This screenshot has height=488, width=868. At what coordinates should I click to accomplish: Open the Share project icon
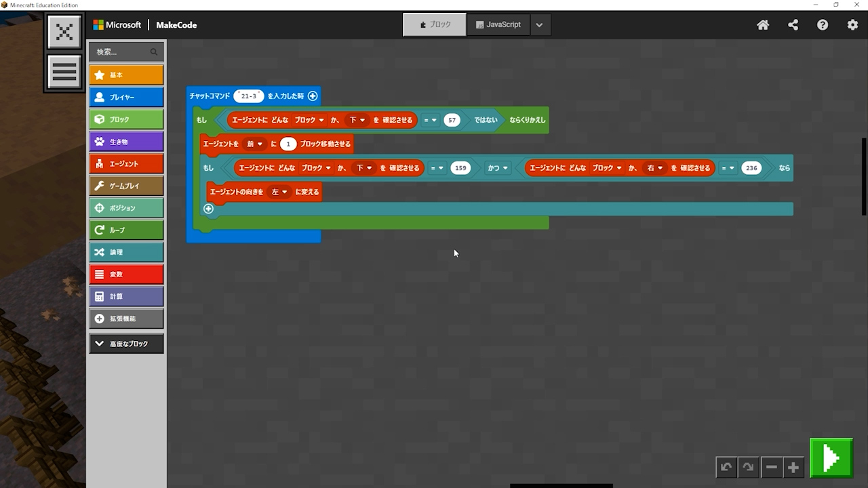pyautogui.click(x=793, y=25)
